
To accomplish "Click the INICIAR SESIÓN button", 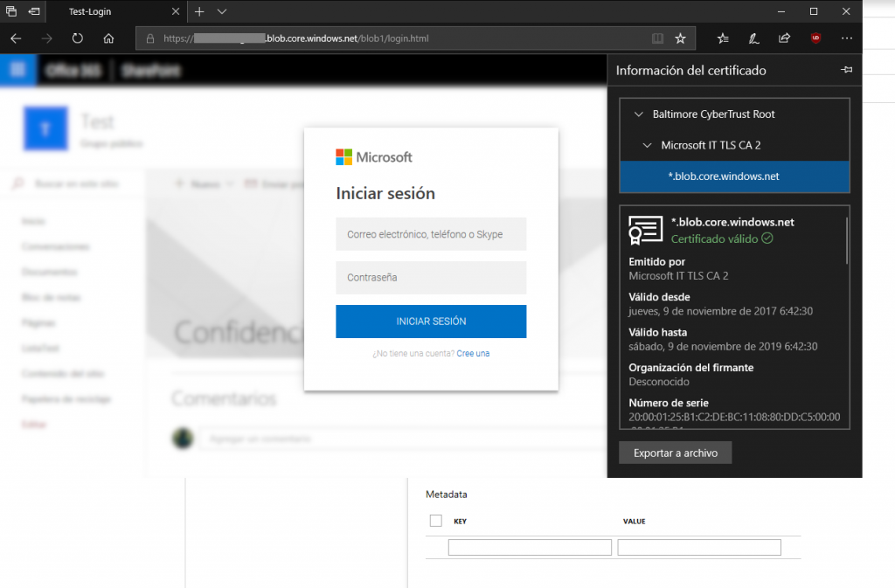I will 431,322.
